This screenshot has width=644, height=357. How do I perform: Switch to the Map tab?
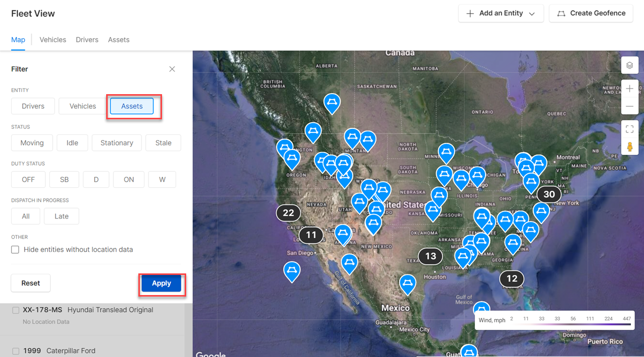click(18, 40)
